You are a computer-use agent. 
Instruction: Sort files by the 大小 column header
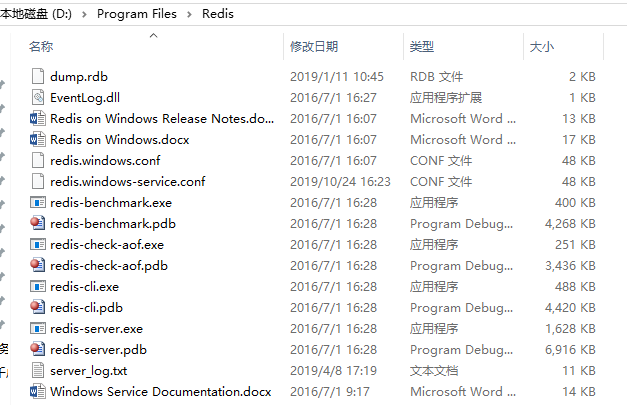542,46
